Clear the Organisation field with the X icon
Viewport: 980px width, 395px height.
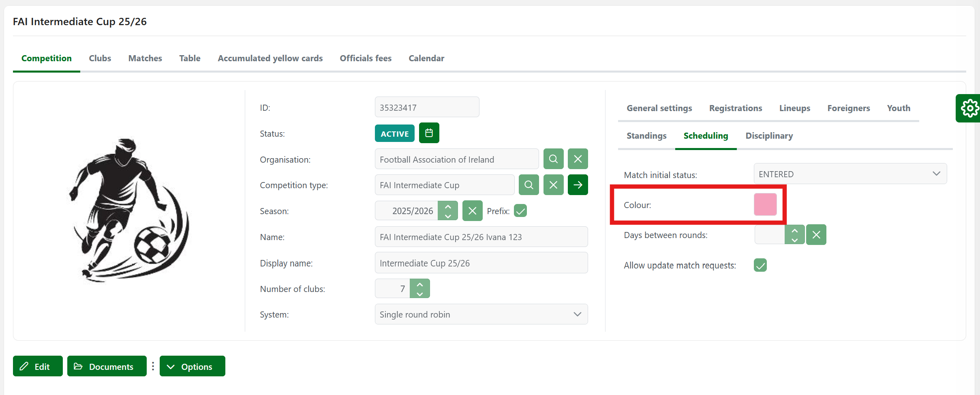pos(578,159)
